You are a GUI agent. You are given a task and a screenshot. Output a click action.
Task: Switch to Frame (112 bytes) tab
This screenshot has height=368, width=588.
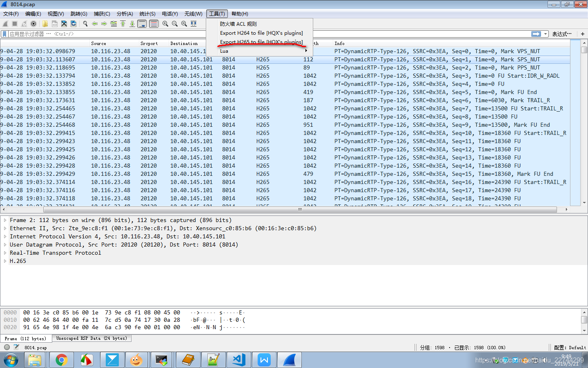[x=25, y=339]
